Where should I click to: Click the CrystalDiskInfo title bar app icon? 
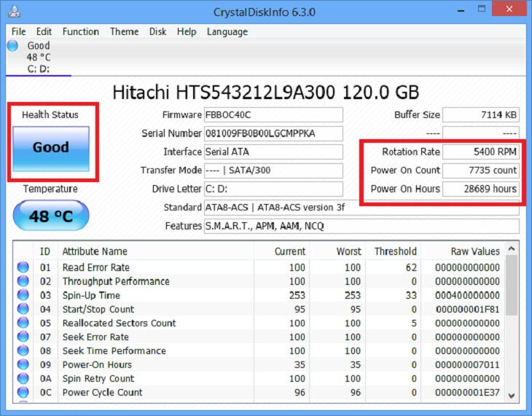point(13,12)
